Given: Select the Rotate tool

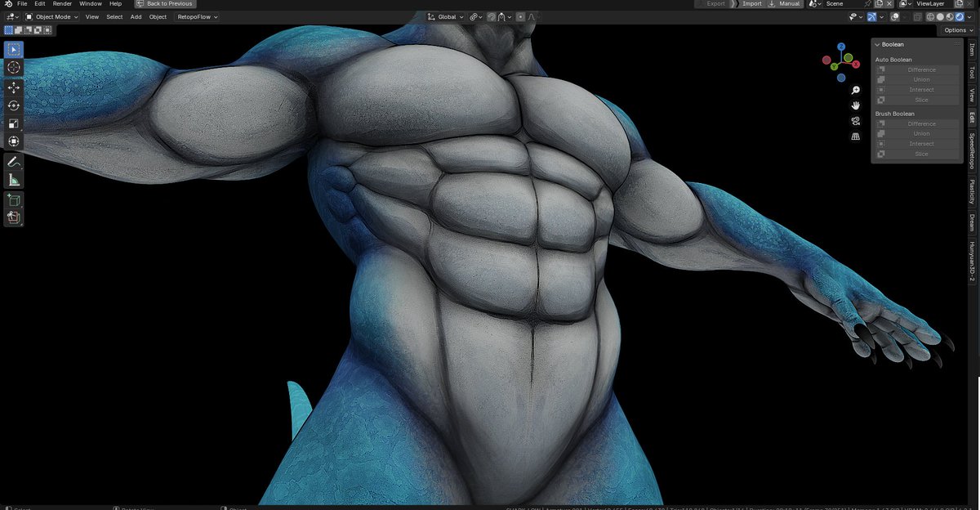Looking at the screenshot, I should 13,105.
